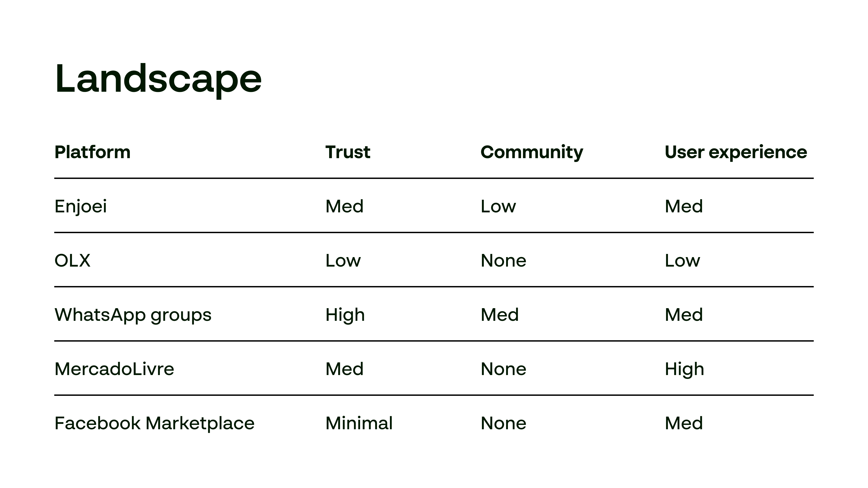Select OLX's Low trust value
Screen dimensions: 868x488
[x=343, y=260]
